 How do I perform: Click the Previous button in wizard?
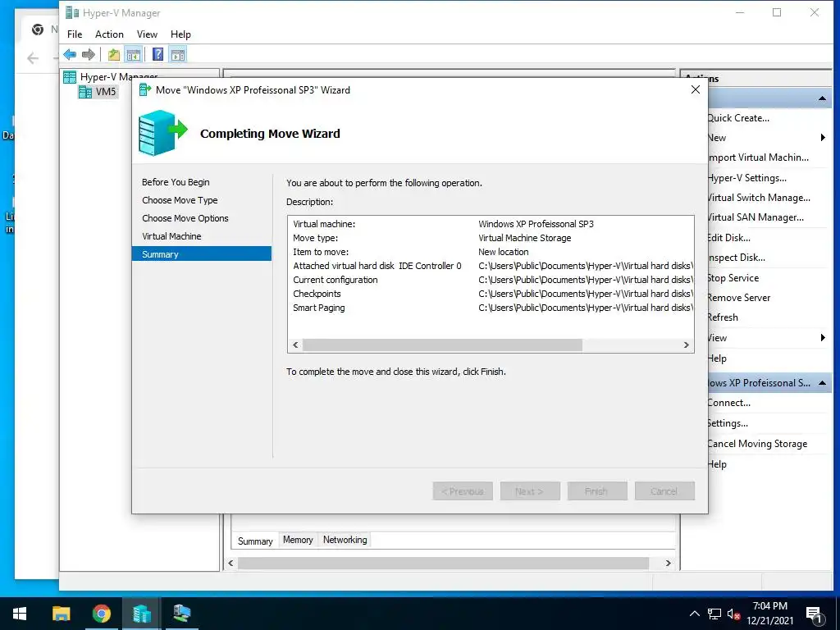click(x=463, y=491)
